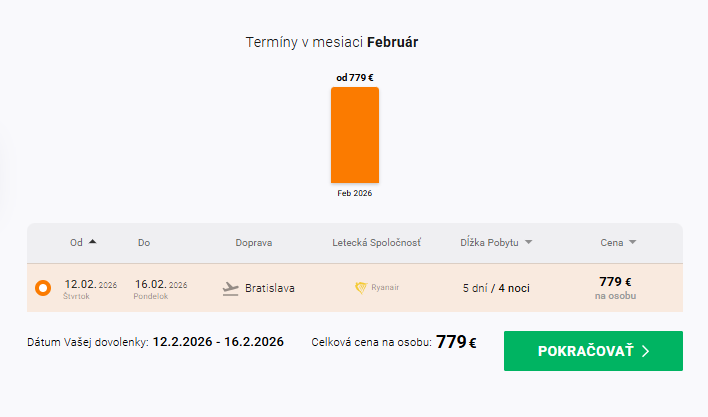Click the Bratislava departure text
This screenshot has width=708, height=417.
pos(271,288)
